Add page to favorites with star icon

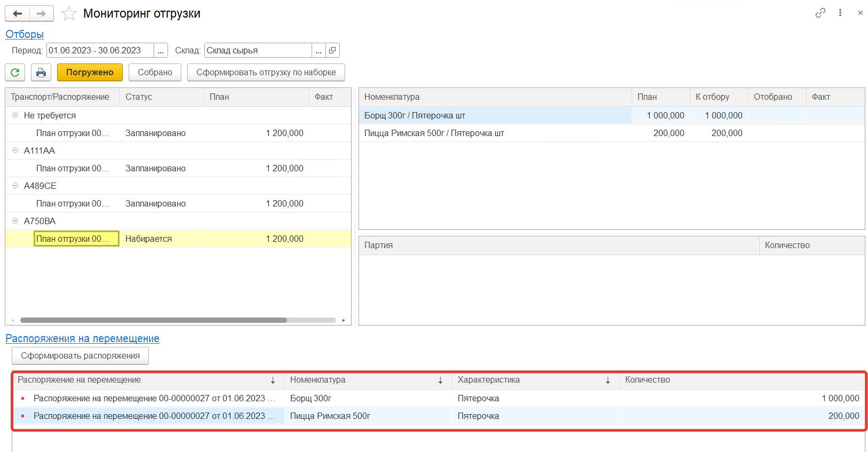tap(69, 14)
